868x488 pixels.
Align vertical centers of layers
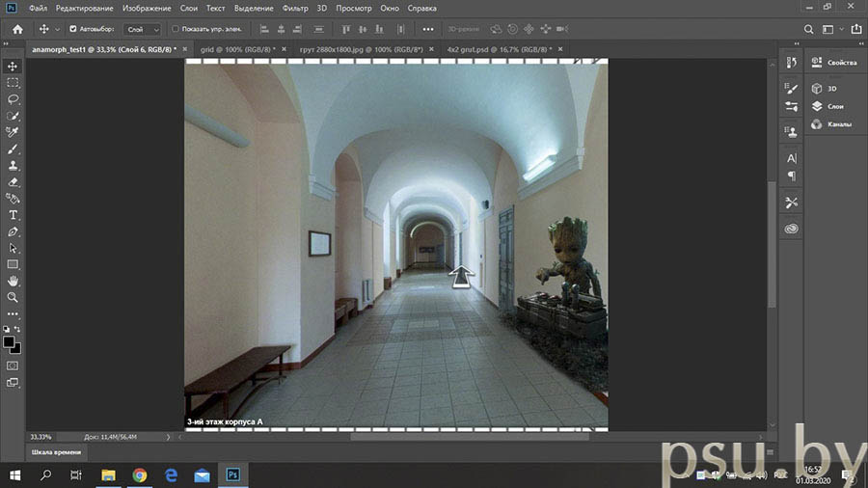pyautogui.click(x=363, y=29)
